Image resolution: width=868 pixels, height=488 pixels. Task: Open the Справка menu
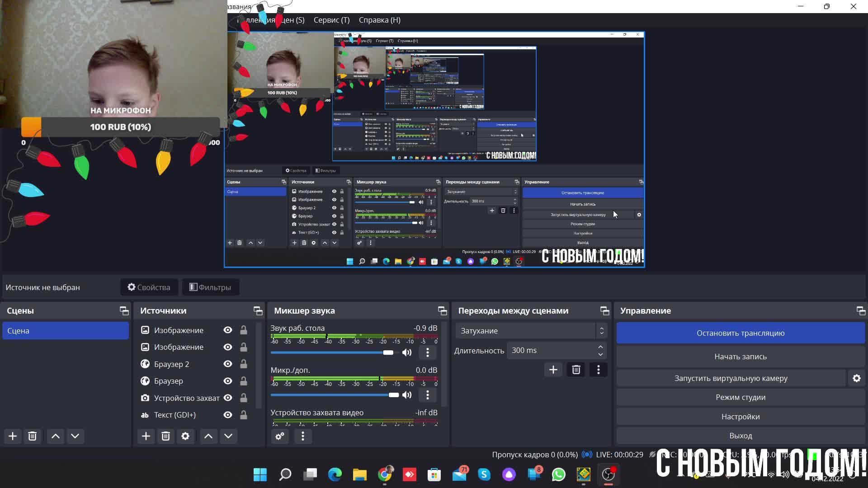(x=379, y=20)
